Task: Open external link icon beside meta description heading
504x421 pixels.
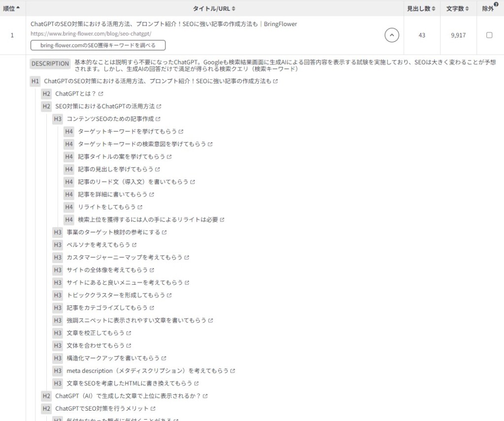Action: click(x=233, y=370)
